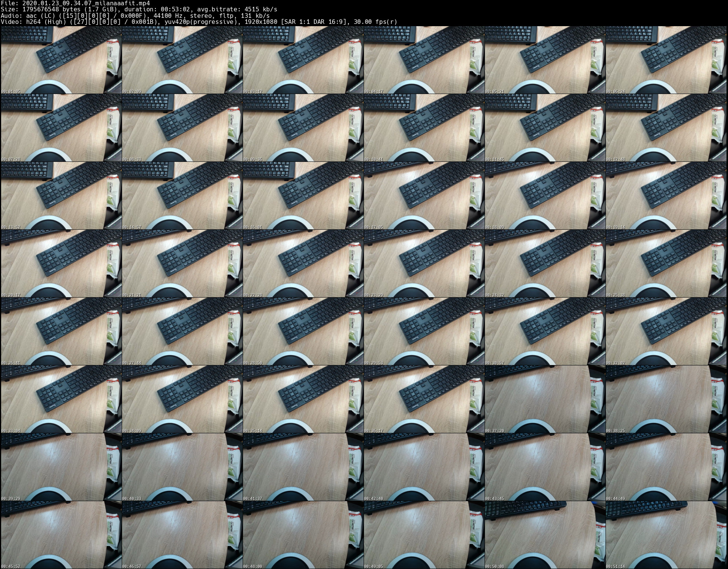The height and width of the screenshot is (569, 728).
Task: Open the thumbnail stamped 00:01:05
Action: pos(61,60)
